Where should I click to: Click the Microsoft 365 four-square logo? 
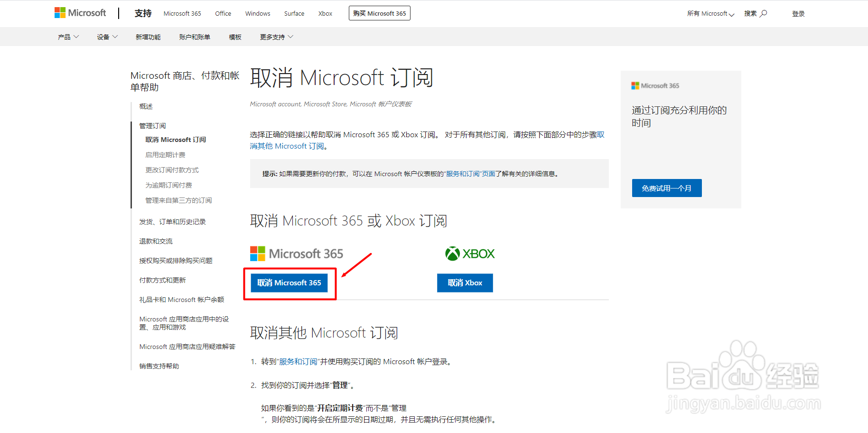pos(257,253)
